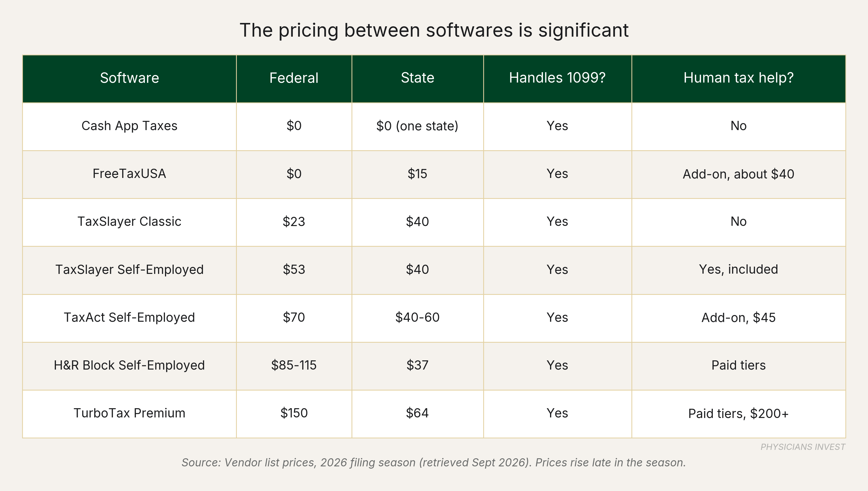Image resolution: width=868 pixels, height=491 pixels.
Task: Select TaxAct Self-Employed in the table
Action: pos(129,317)
